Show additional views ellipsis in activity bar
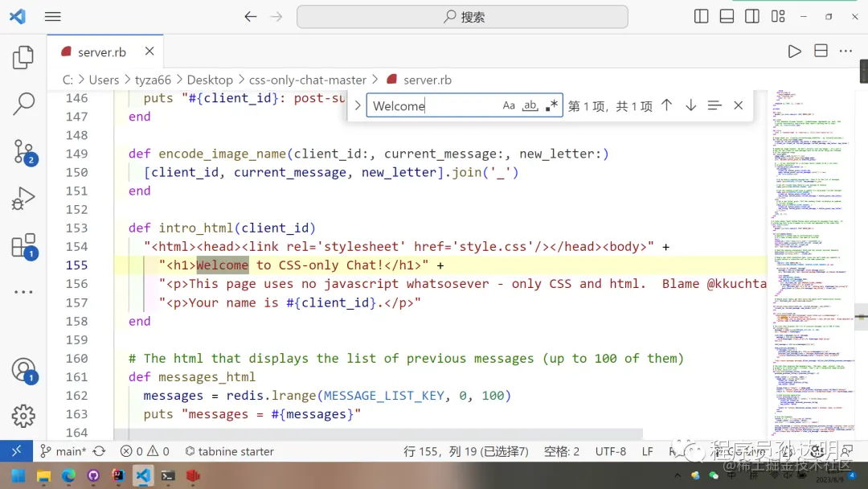 pos(23,292)
